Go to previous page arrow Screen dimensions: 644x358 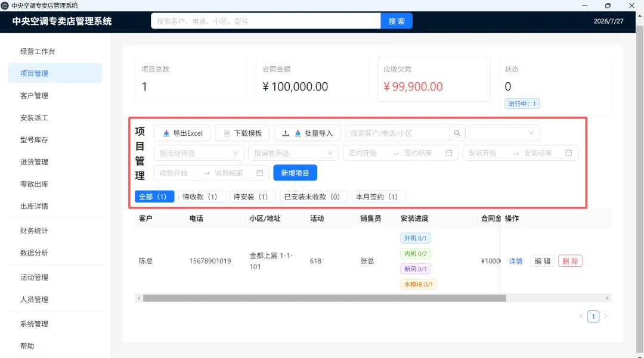click(581, 316)
